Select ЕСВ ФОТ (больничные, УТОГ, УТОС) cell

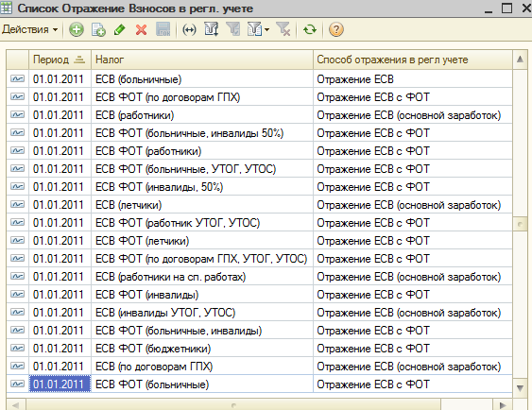point(202,169)
